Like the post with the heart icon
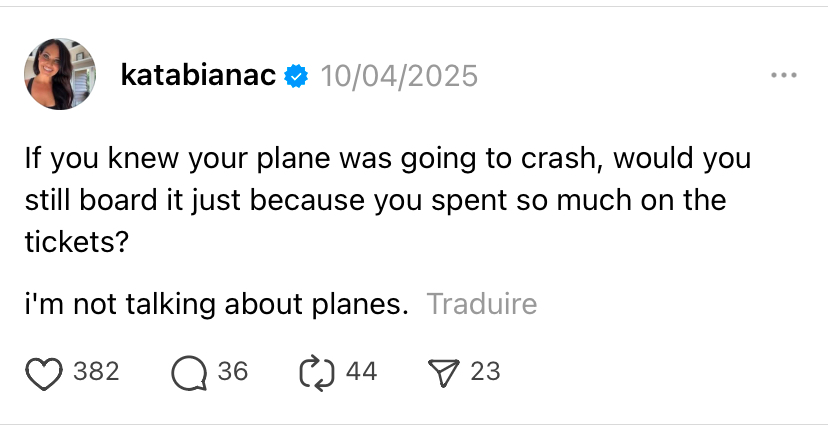Viewport: 828px width, 426px height. [x=43, y=372]
